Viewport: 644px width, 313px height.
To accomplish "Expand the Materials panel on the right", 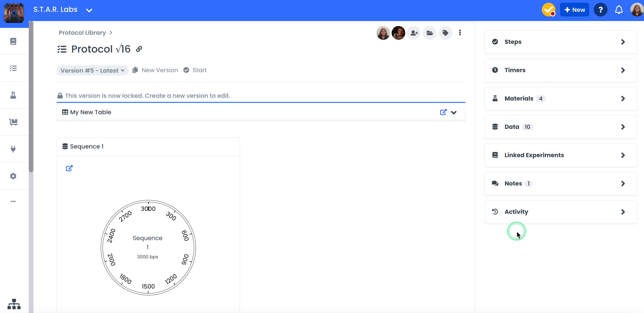I will pyautogui.click(x=560, y=98).
